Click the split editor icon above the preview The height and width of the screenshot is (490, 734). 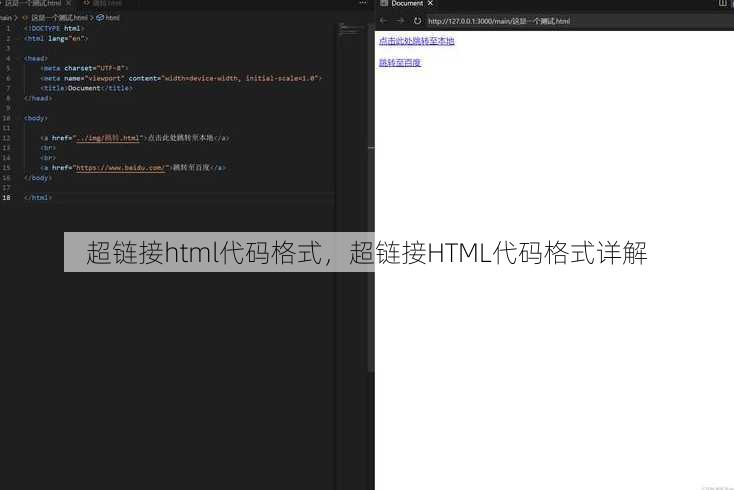tap(723, 3)
